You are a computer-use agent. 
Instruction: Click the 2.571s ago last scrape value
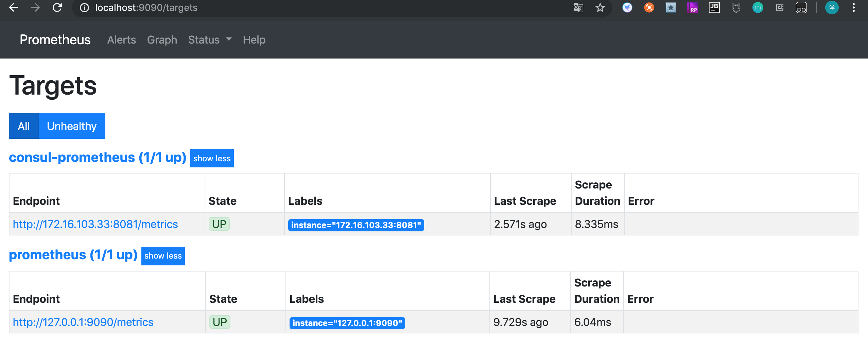pos(520,224)
